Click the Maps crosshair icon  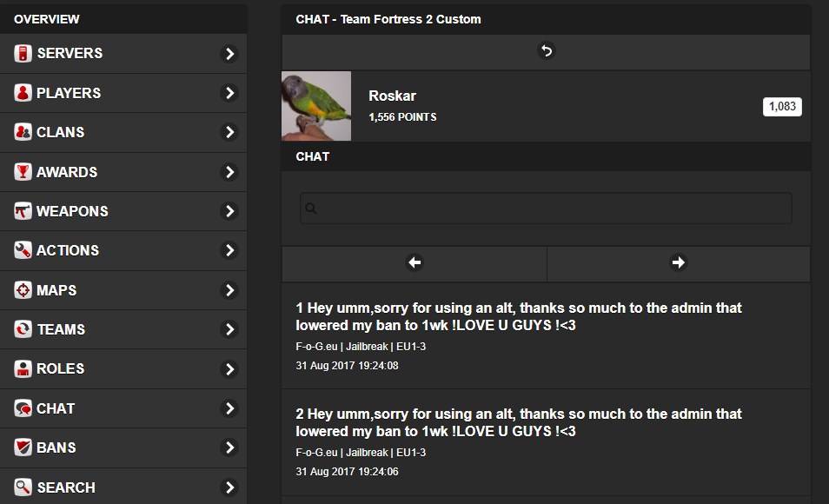tap(23, 290)
